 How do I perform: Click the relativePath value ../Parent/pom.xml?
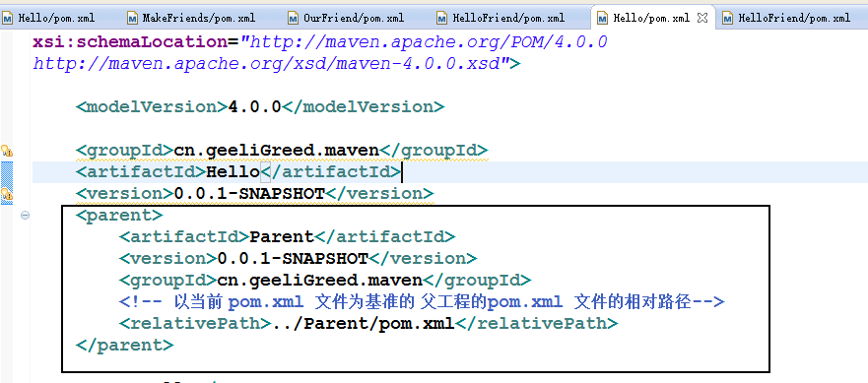point(364,323)
